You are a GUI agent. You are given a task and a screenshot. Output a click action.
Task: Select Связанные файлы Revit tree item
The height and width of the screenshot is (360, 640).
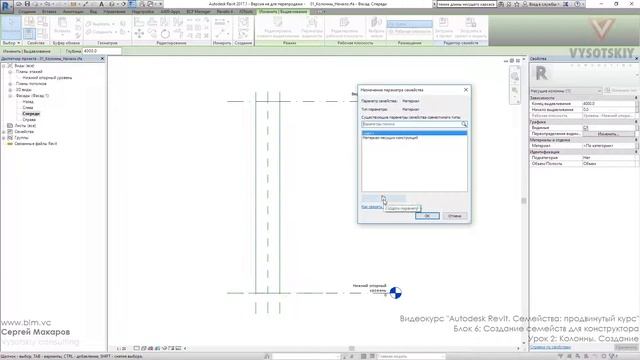point(36,144)
